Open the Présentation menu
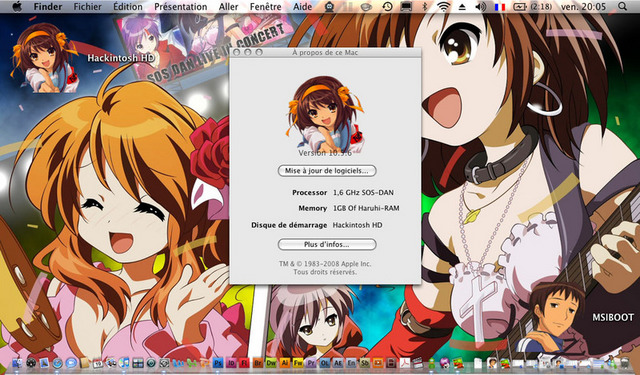 point(180,7)
